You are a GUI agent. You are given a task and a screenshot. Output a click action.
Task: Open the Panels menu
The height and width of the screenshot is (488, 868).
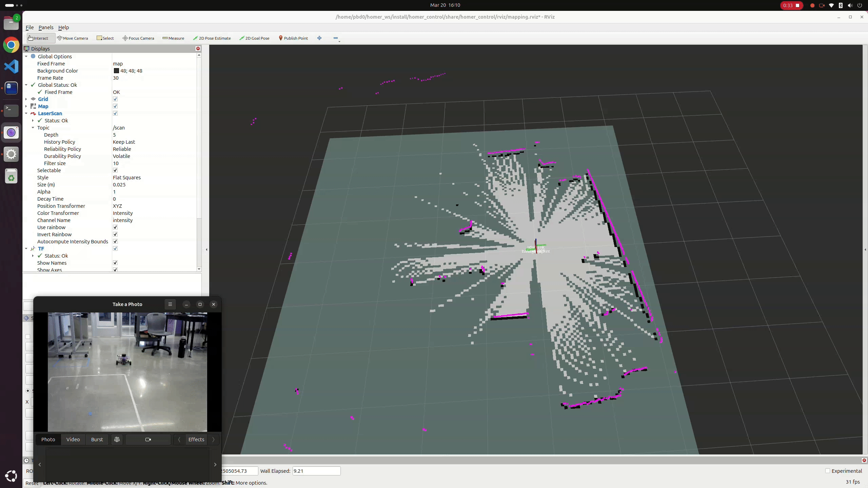(x=46, y=27)
